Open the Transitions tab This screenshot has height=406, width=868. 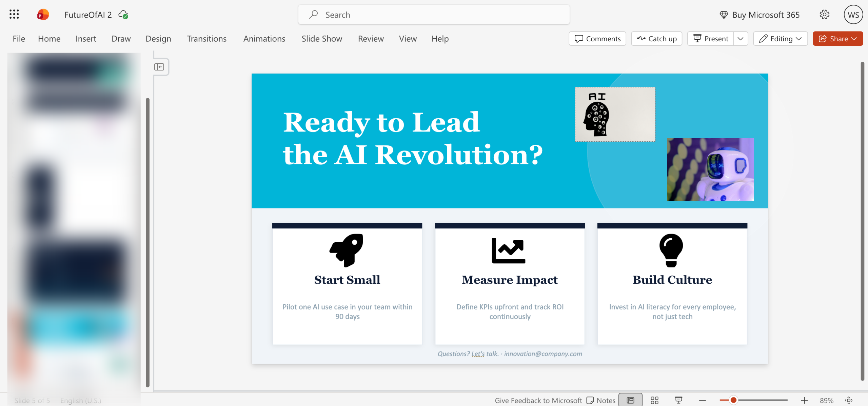tap(206, 39)
